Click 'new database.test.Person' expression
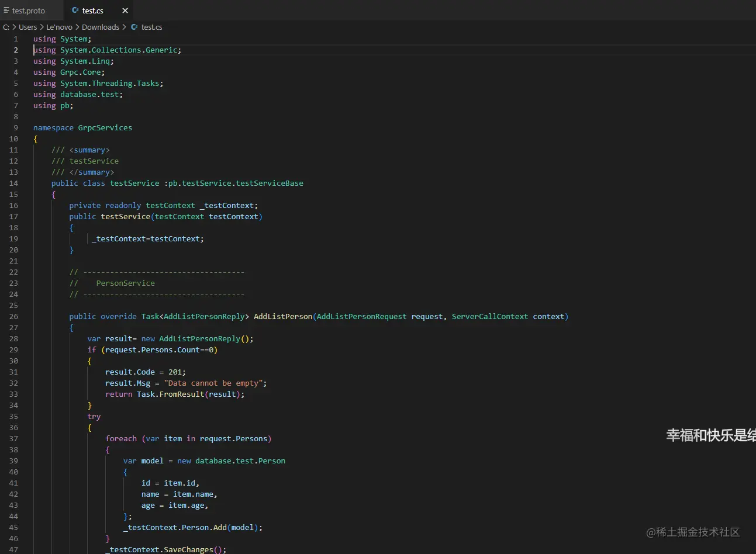The image size is (756, 554). 232,460
